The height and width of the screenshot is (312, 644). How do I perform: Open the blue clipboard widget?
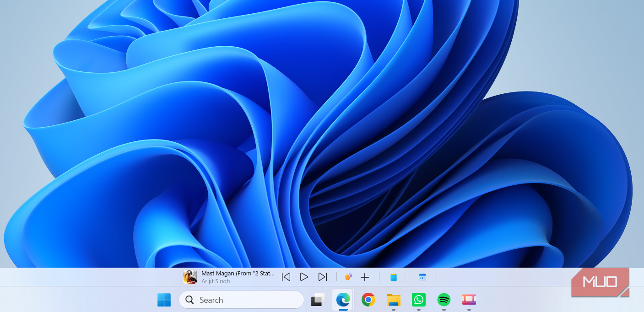tap(394, 277)
